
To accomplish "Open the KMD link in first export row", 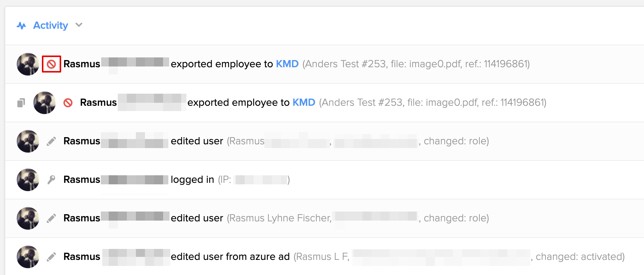I will [287, 64].
